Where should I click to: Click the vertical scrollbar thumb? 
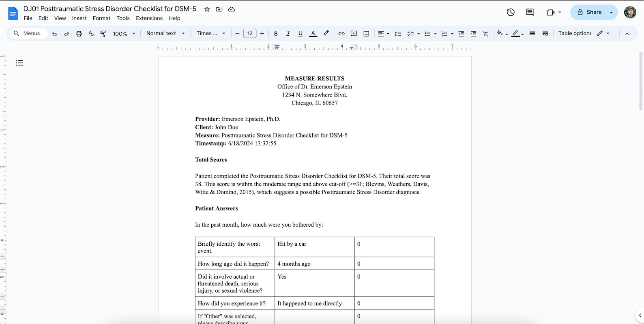click(641, 81)
